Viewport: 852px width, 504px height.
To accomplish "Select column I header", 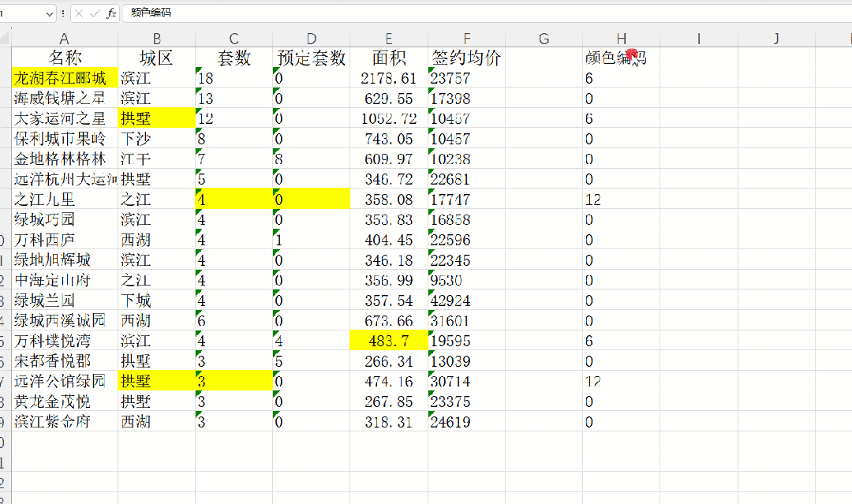I will tap(699, 39).
